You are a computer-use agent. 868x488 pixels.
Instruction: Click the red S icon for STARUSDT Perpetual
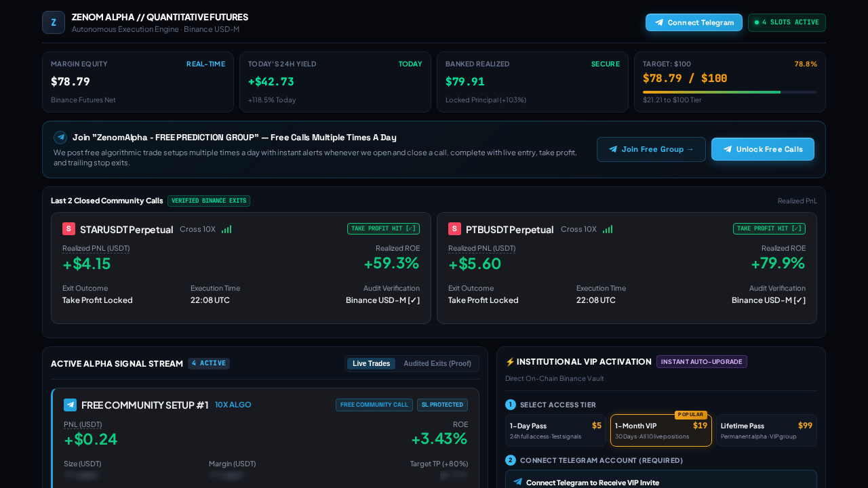68,228
